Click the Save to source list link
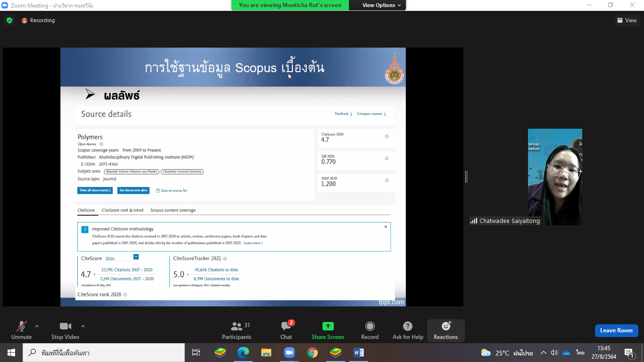Viewport: 644px width, 362px height. point(172,190)
